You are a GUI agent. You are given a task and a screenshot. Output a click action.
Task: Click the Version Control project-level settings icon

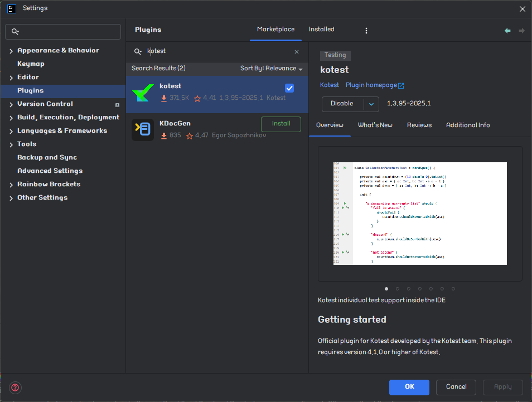(x=118, y=105)
